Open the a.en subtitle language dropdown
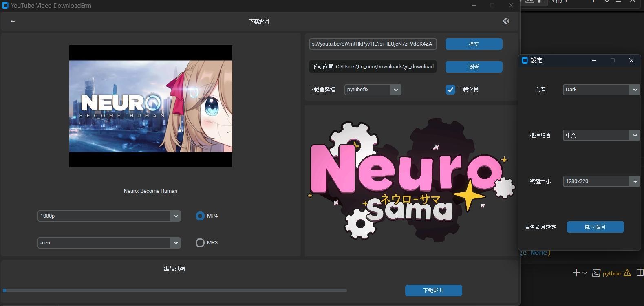This screenshot has width=644, height=306. pos(109,243)
